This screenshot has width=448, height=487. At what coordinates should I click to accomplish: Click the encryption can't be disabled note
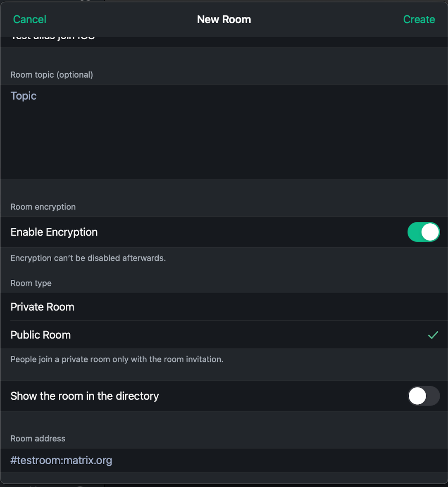point(88,258)
